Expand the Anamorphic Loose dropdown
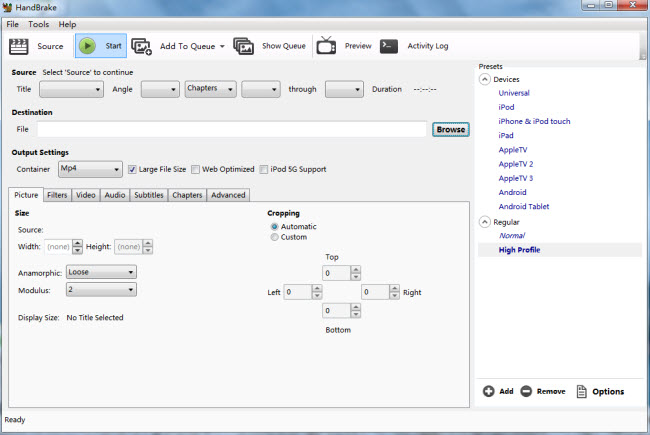Viewport: 650px width, 435px height. pos(101,272)
